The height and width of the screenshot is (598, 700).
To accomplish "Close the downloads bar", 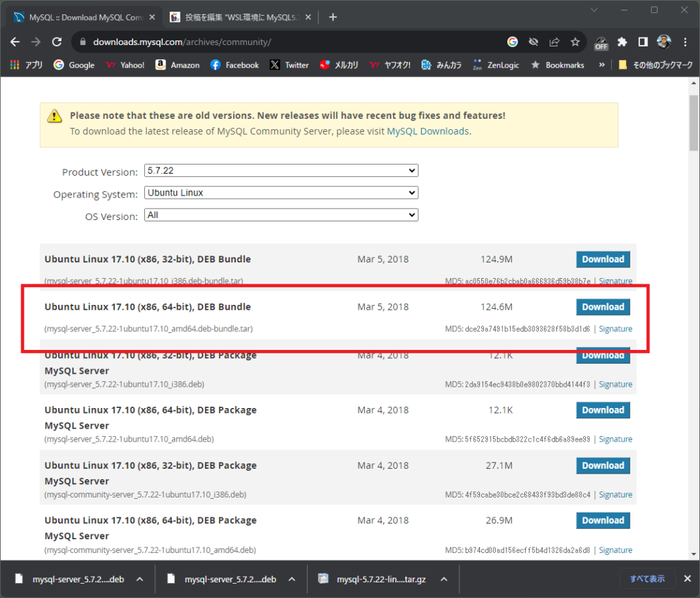I will 688,579.
